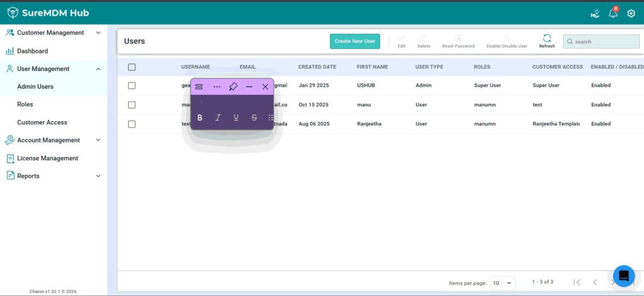The height and width of the screenshot is (296, 644).
Task: Open the notifications bell icon
Action: 613,13
